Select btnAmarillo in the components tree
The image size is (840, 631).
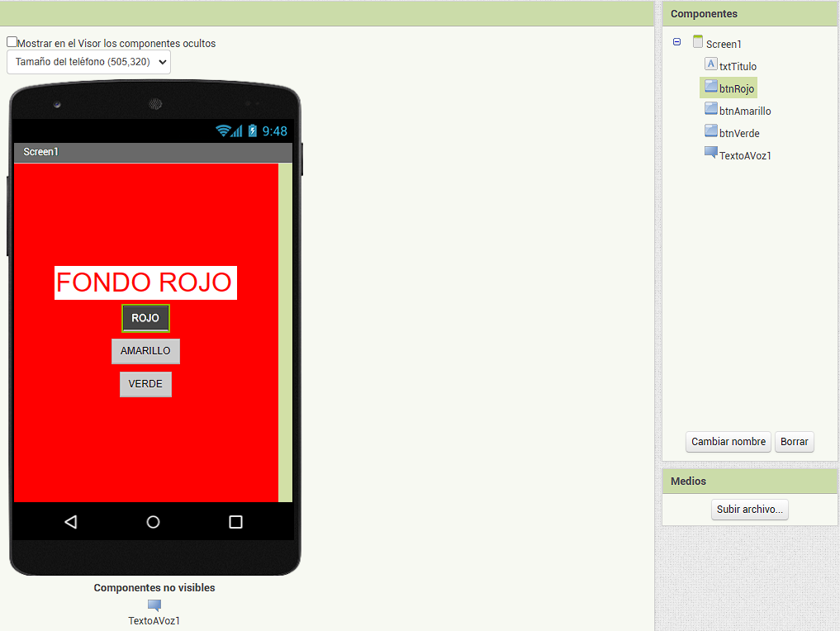click(x=745, y=111)
